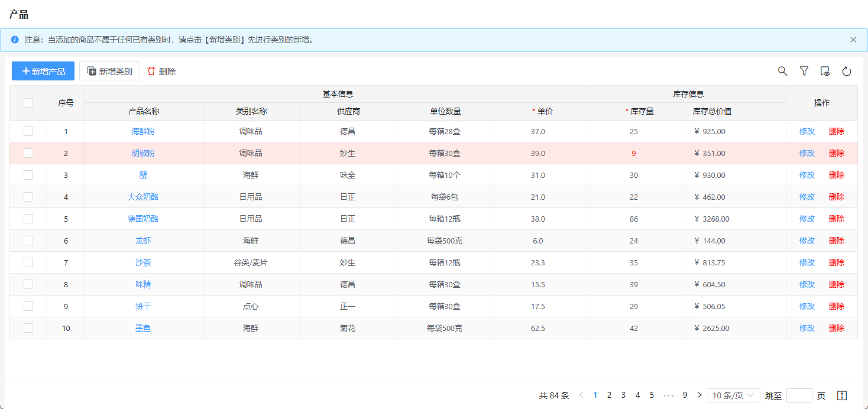This screenshot has height=409, width=868.
Task: Click the ellipsis to jump pages forward
Action: click(x=669, y=395)
